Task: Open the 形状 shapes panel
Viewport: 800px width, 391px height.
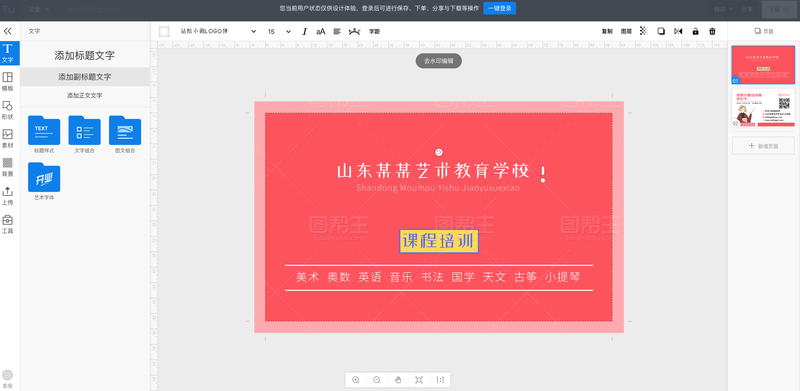Action: tap(8, 110)
